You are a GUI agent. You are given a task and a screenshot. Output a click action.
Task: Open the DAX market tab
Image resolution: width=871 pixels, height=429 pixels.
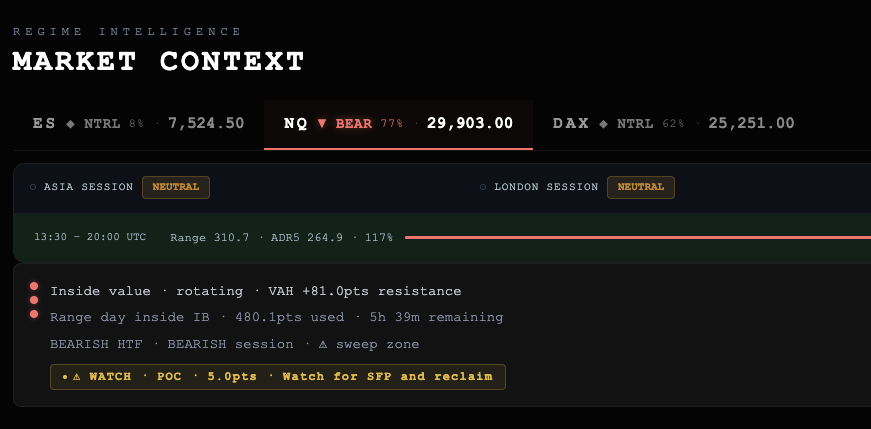673,124
